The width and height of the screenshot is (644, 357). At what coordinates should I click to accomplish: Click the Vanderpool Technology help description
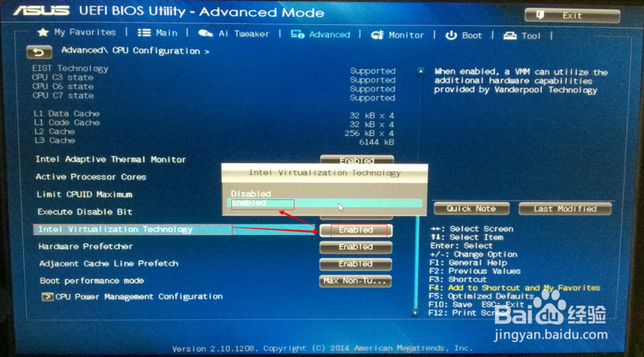point(521,81)
